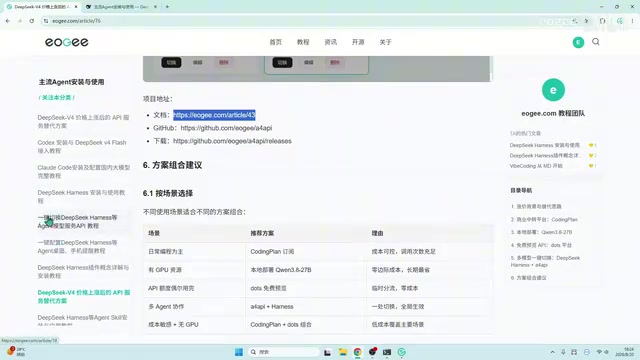Image resolution: width=640 pixels, height=360 pixels.
Task: Click the green extension icon in toolbar
Action: [x=620, y=21]
